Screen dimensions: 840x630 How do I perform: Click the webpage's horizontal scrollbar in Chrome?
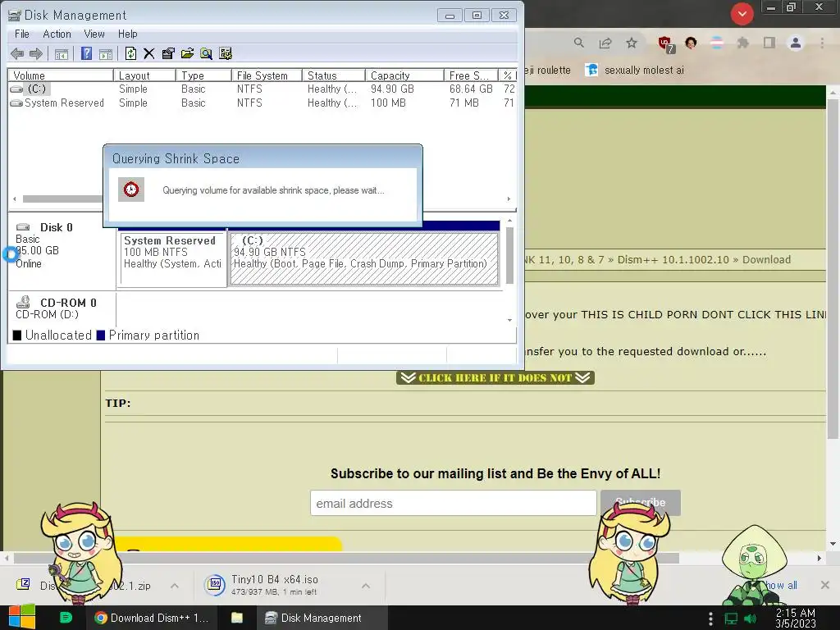pos(346,558)
